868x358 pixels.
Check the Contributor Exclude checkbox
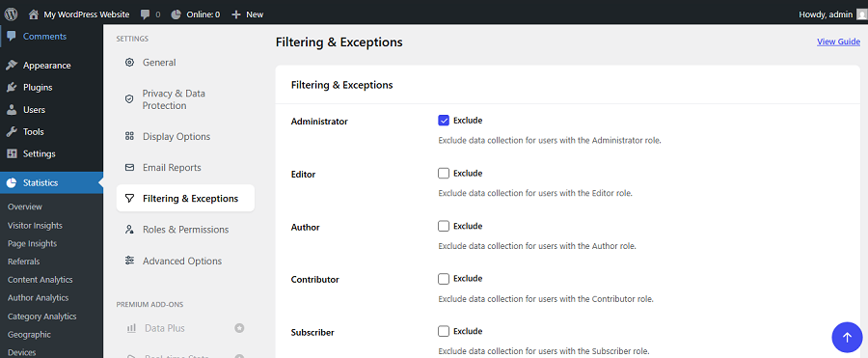[444, 278]
